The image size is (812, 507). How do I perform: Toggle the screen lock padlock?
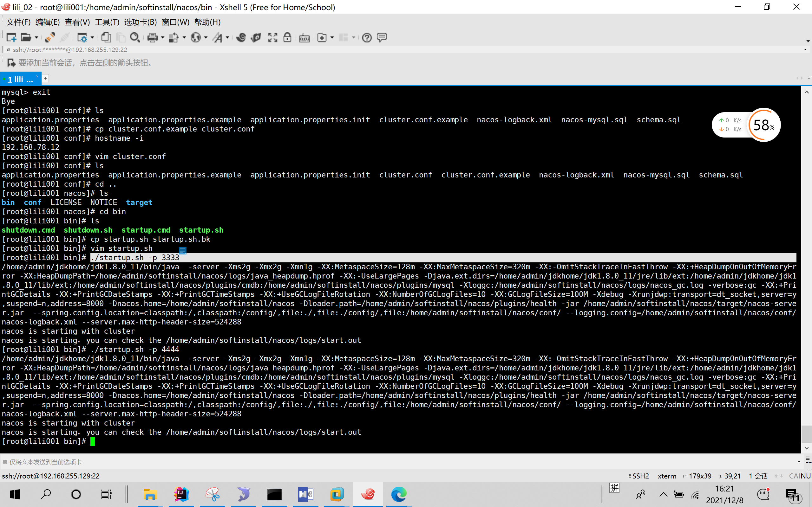(x=287, y=38)
